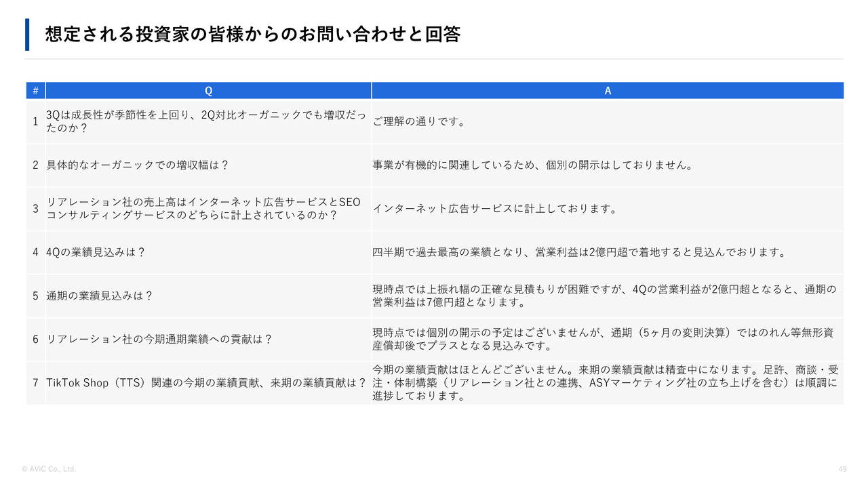Select the "4Qの業績見込みは？" question
Screen dimensions: 868x488
[x=96, y=252]
